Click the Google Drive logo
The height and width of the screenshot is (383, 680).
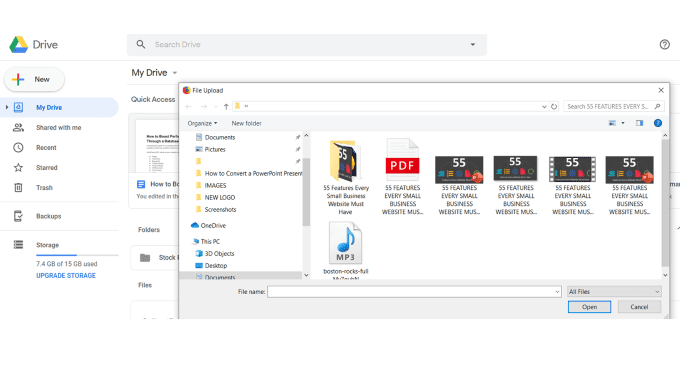[19, 45]
